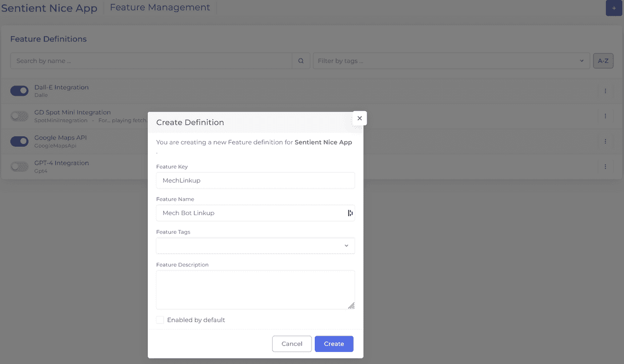Click the Feature Description text area

coord(255,290)
